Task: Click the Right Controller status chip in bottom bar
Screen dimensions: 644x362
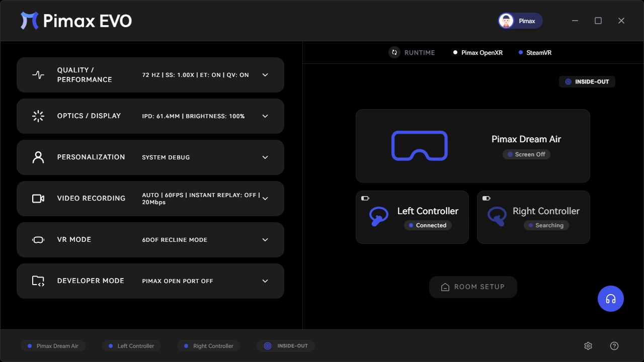Action: pos(209,346)
